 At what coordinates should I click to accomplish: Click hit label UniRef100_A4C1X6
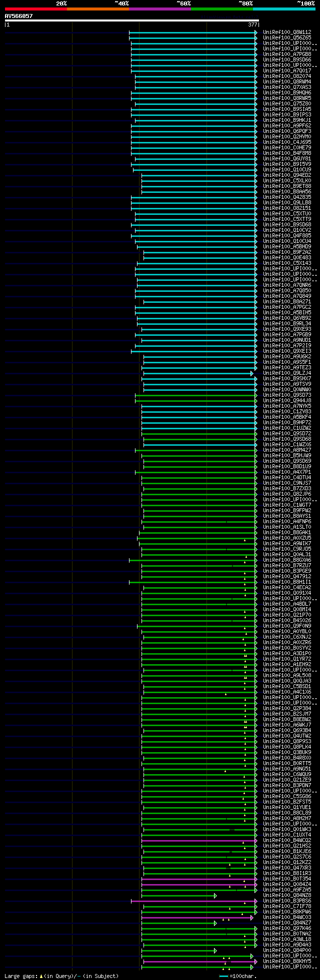click(x=287, y=692)
